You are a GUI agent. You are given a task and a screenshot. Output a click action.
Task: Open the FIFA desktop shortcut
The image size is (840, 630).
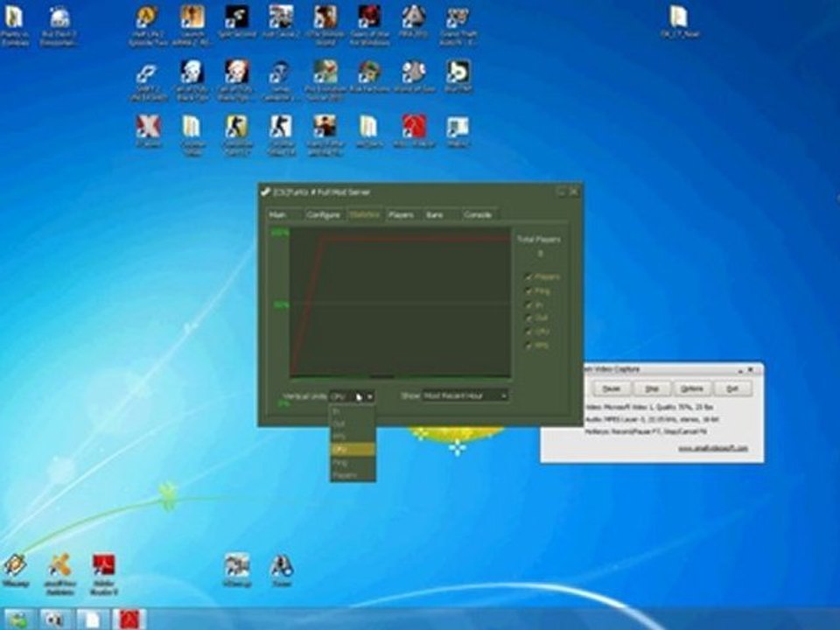[414, 23]
